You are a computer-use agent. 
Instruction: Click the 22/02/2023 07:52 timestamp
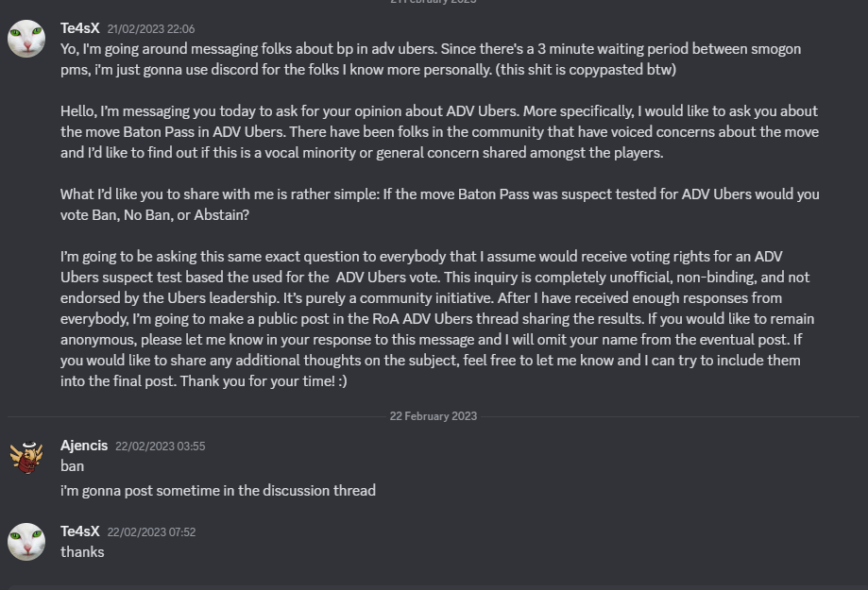pyautogui.click(x=151, y=531)
